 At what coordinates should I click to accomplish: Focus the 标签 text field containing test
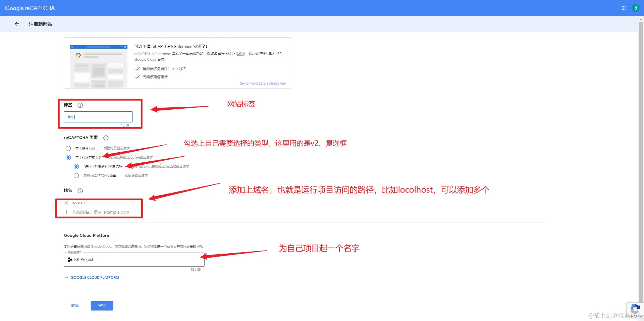98,117
